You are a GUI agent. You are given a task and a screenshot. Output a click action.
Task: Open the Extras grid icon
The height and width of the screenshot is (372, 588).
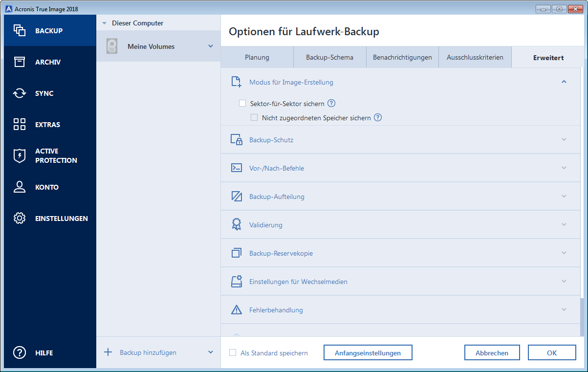coord(20,124)
